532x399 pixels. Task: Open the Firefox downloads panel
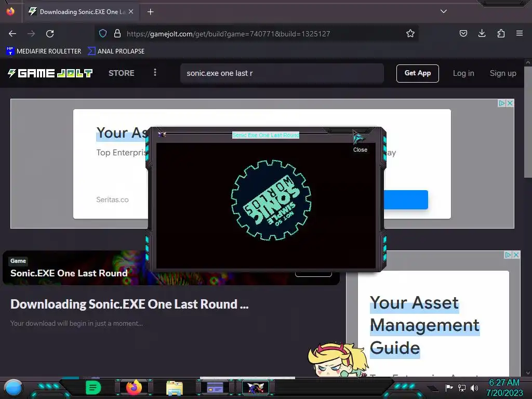click(482, 33)
